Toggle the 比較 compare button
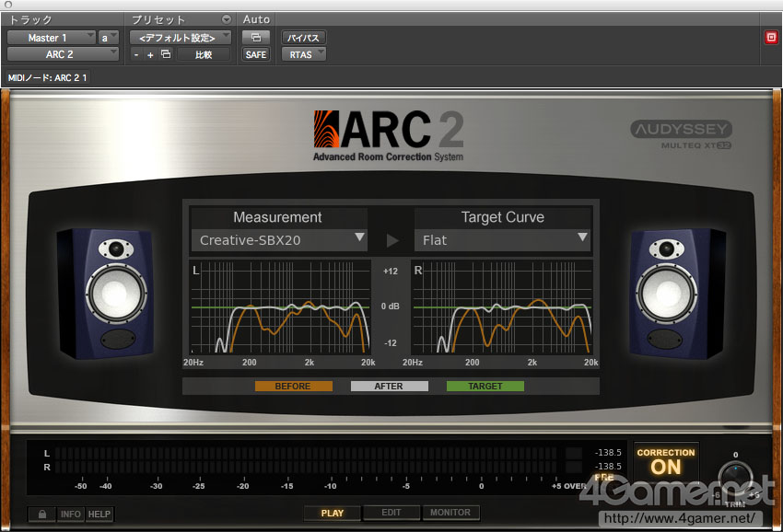 point(204,54)
